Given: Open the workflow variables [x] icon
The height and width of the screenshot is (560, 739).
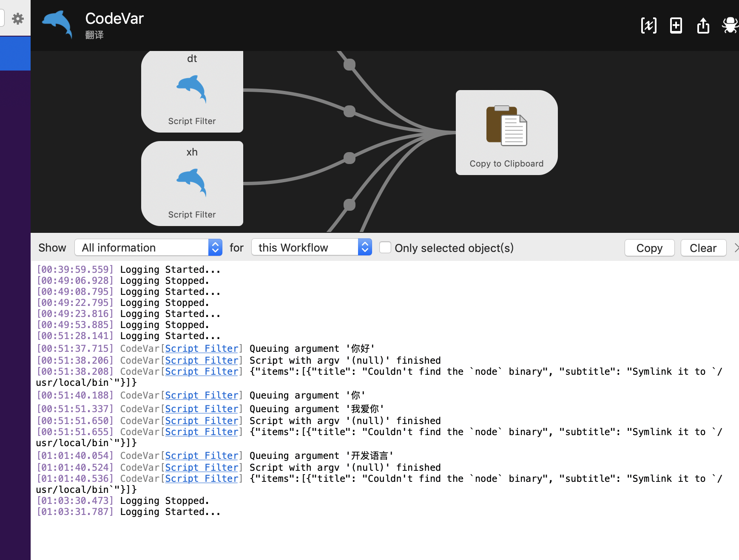Looking at the screenshot, I should pyautogui.click(x=648, y=25).
